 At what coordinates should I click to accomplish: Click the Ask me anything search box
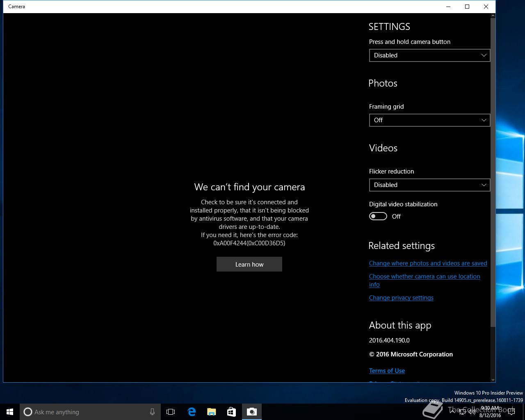[x=90, y=412]
